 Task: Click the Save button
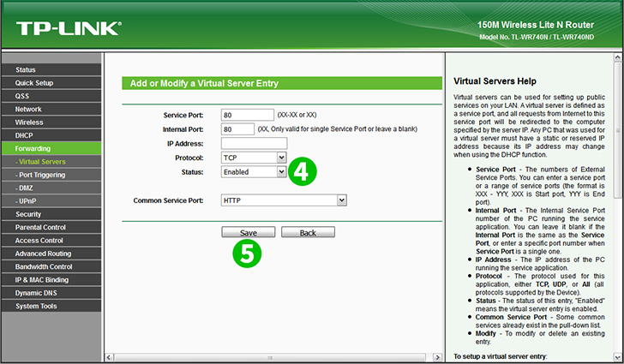tap(249, 232)
